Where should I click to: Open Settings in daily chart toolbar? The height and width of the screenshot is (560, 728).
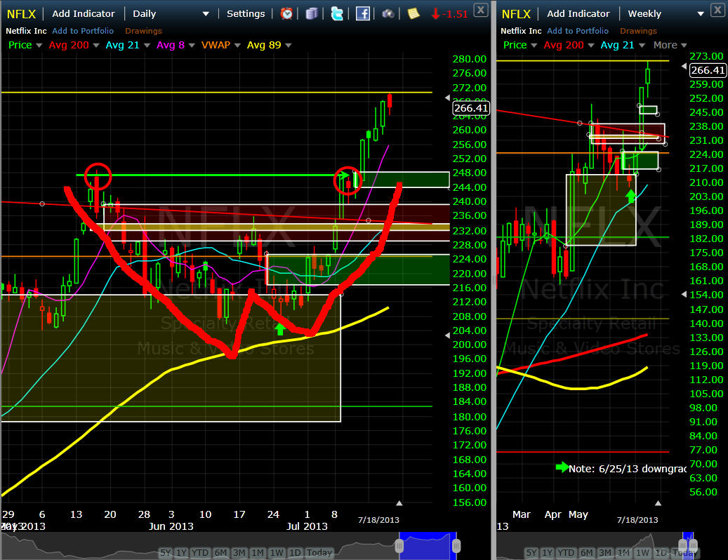tap(246, 13)
